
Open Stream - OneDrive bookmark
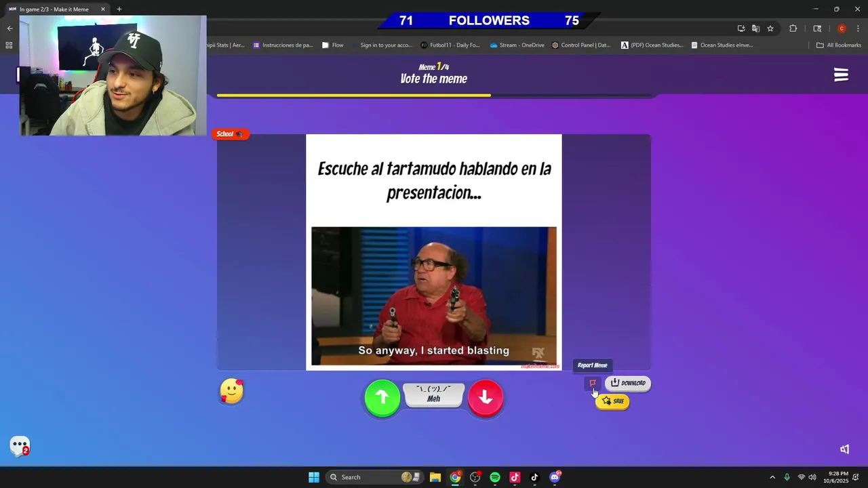517,45
